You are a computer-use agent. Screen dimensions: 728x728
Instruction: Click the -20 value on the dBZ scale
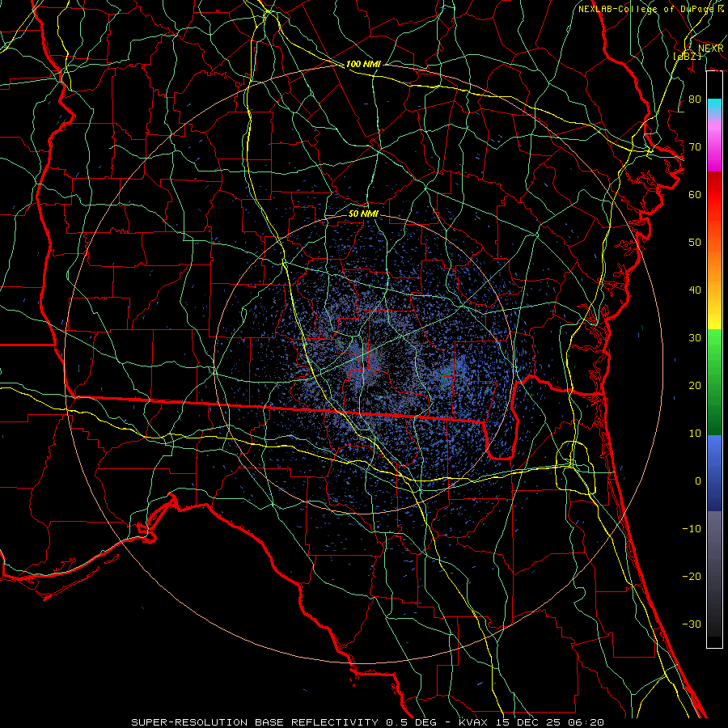click(x=692, y=577)
